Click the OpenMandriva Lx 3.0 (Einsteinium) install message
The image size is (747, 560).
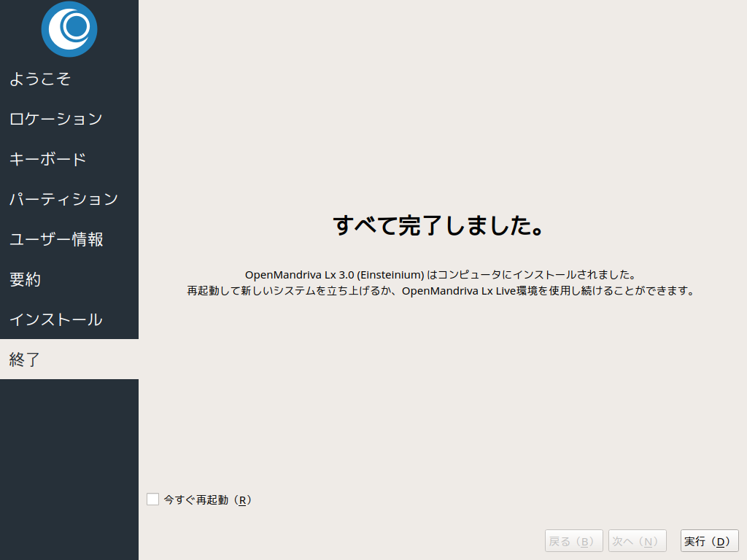(441, 275)
